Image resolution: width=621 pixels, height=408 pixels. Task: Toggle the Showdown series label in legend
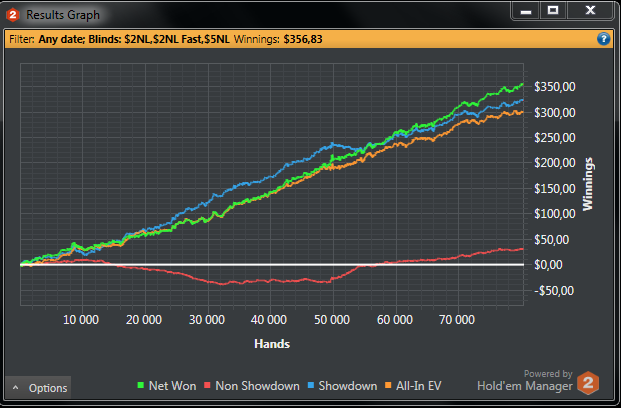point(347,387)
